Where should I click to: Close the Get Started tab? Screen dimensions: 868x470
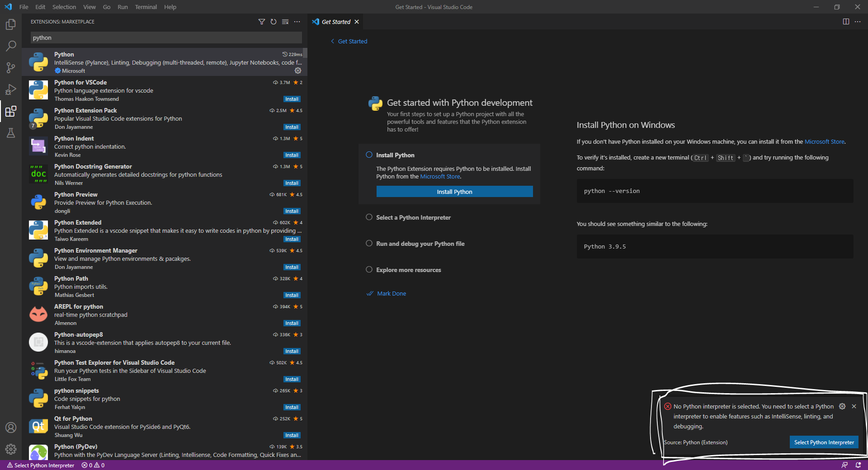[357, 22]
